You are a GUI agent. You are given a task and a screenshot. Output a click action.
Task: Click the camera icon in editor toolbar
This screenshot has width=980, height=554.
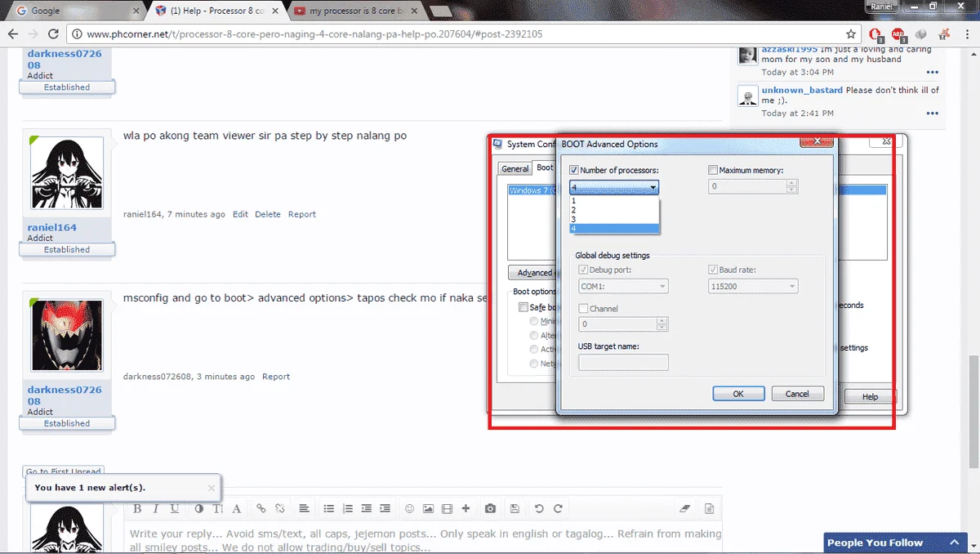click(x=490, y=508)
